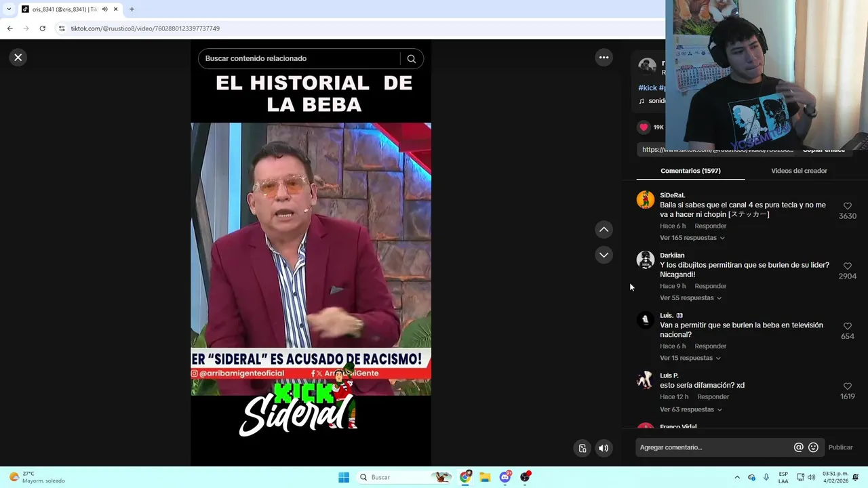Image resolution: width=868 pixels, height=488 pixels.
Task: Open the notification bell in the taskbar corner
Action: coord(856,477)
